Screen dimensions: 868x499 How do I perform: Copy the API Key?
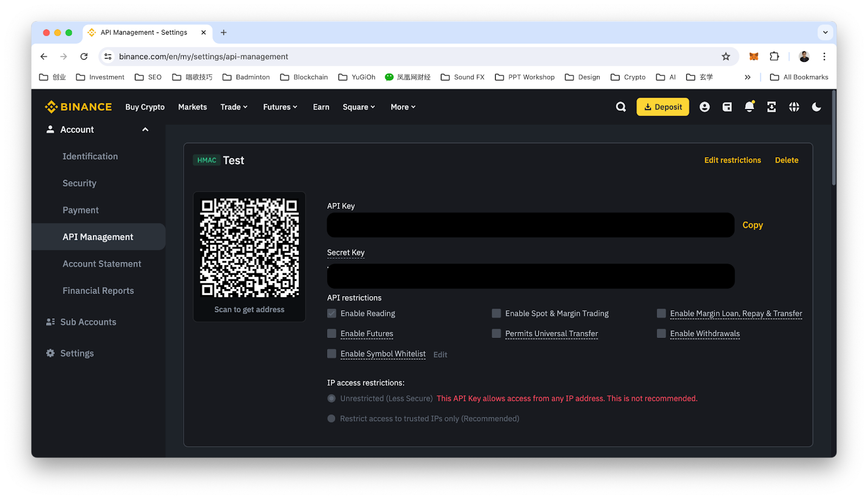point(752,225)
